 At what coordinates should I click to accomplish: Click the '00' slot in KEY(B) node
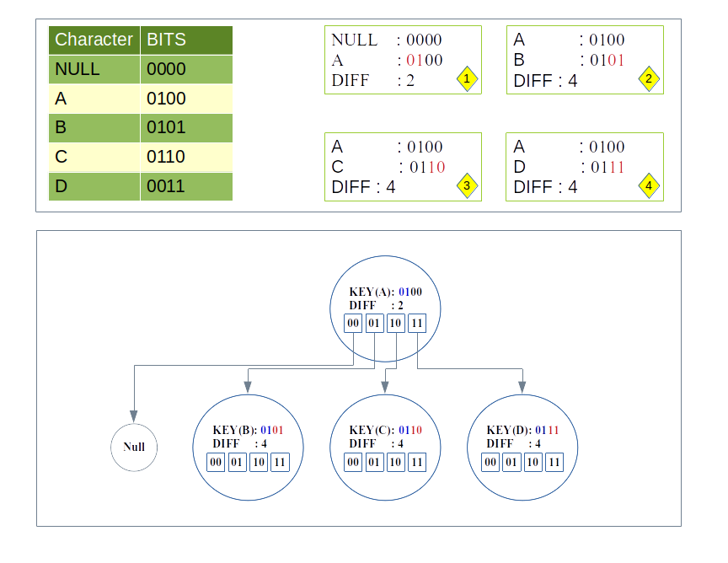pos(216,462)
